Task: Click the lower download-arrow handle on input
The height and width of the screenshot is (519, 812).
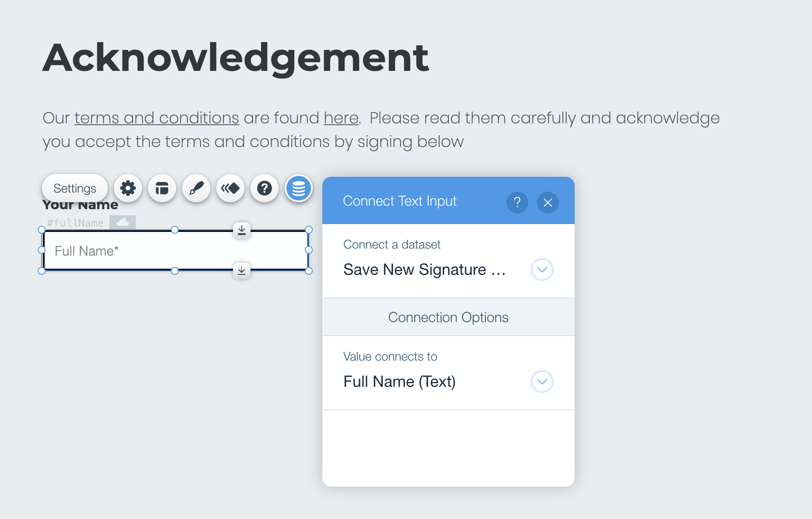Action: 242,270
